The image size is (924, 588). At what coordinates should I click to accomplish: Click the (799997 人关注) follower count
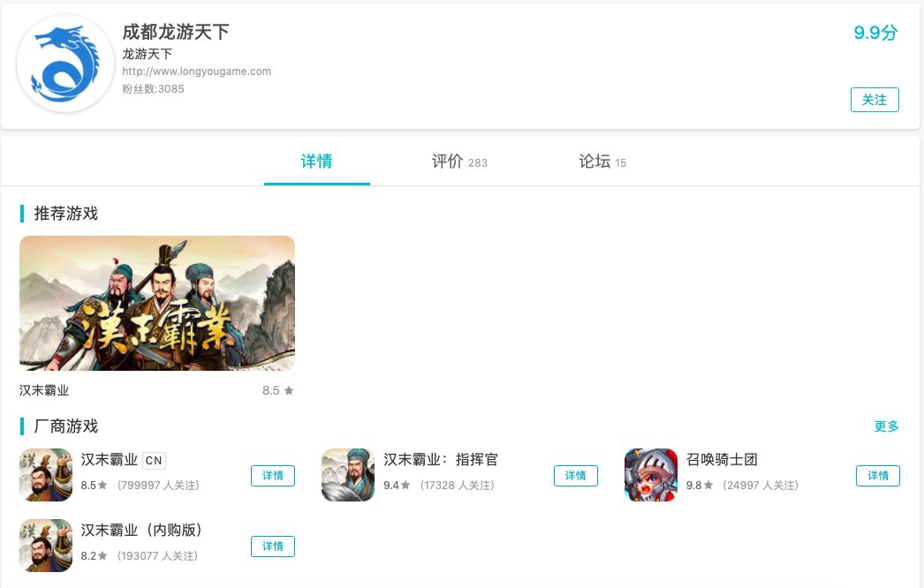tap(158, 486)
